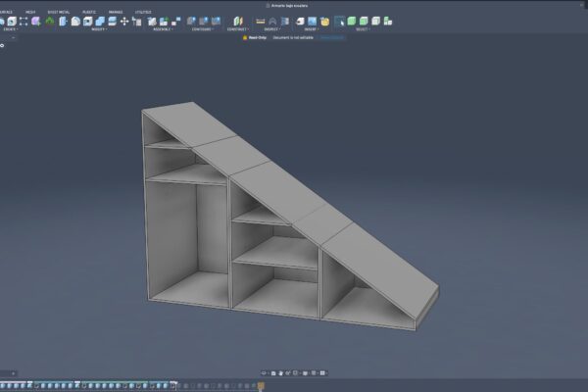Open the ASSEMBLE dropdown menu
This screenshot has height=392, width=588.
click(x=163, y=29)
